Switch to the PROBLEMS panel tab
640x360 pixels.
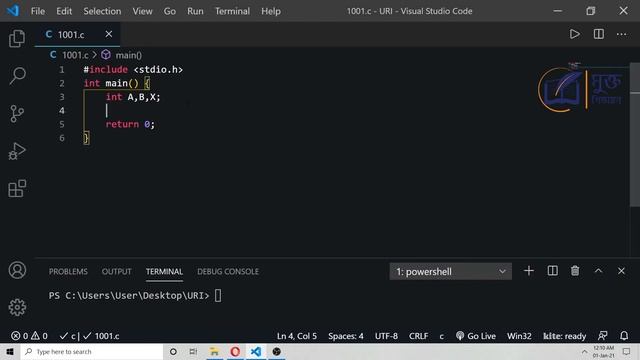[68, 271]
